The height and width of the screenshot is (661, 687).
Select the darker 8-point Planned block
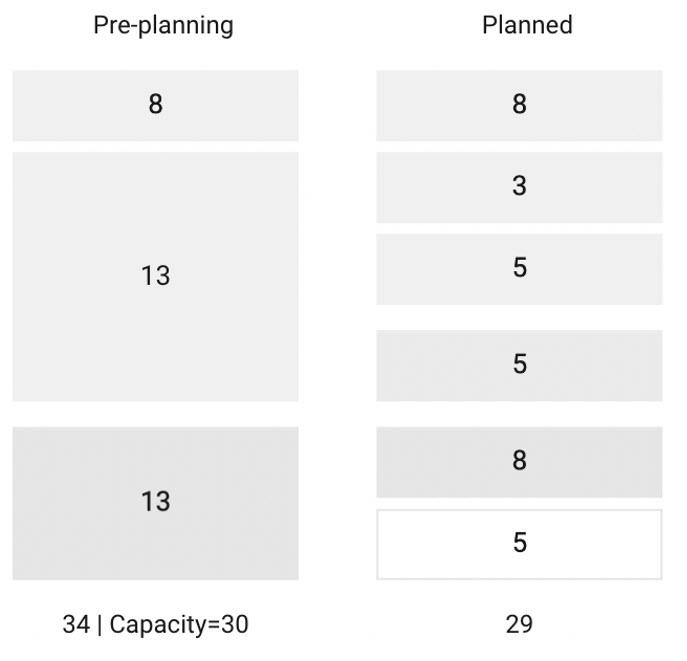coord(519,462)
